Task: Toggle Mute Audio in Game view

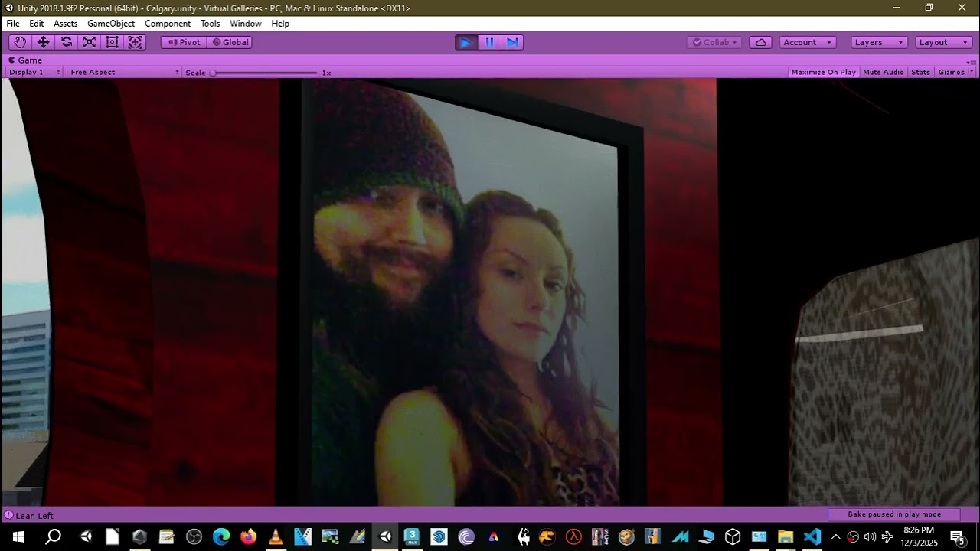Action: (x=884, y=72)
